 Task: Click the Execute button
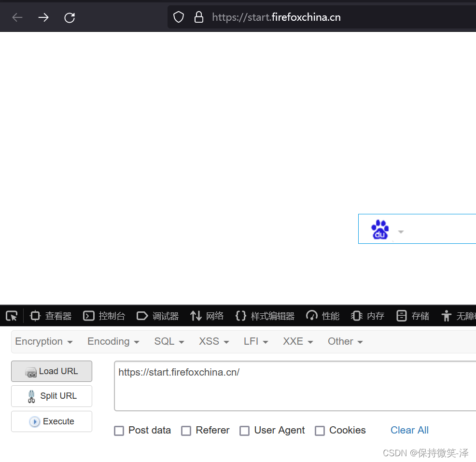(x=52, y=421)
